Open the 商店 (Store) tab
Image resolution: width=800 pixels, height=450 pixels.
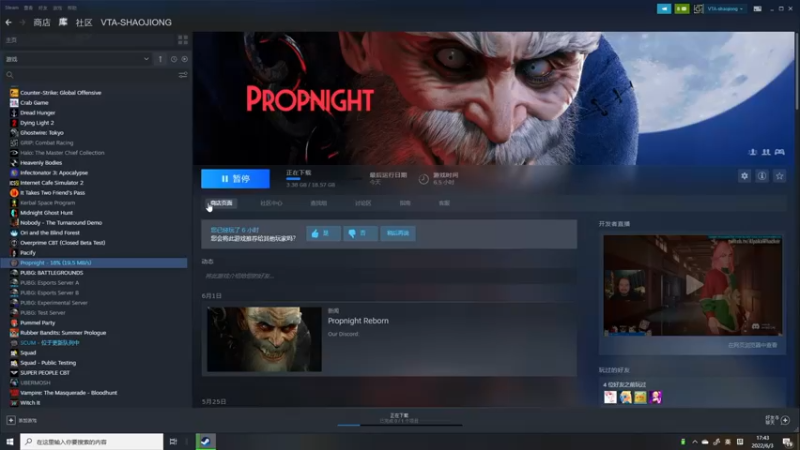coord(42,22)
